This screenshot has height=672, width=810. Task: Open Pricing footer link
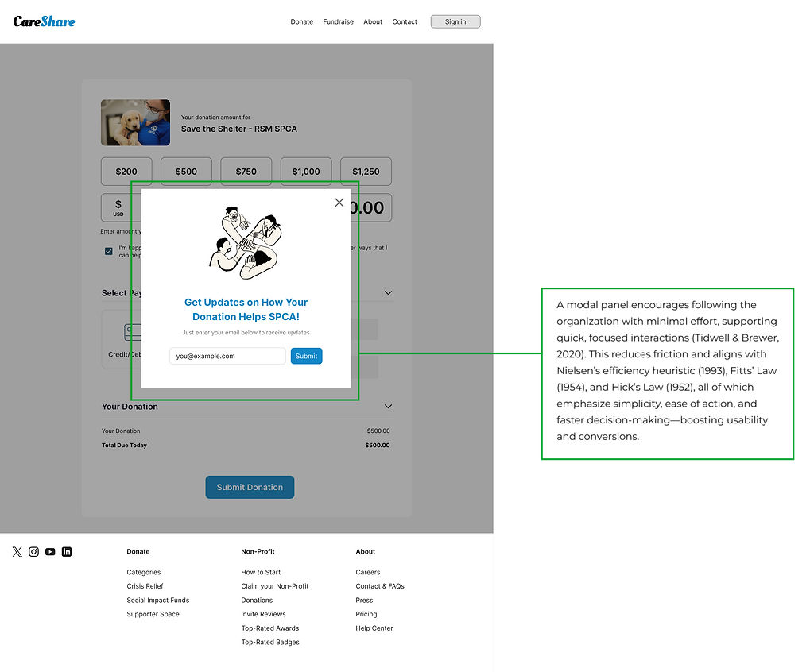click(366, 614)
